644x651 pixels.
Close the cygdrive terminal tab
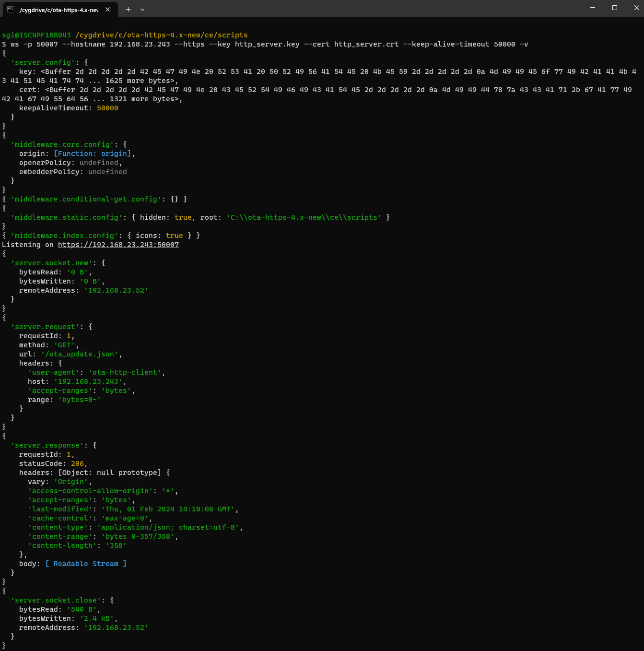pos(108,9)
